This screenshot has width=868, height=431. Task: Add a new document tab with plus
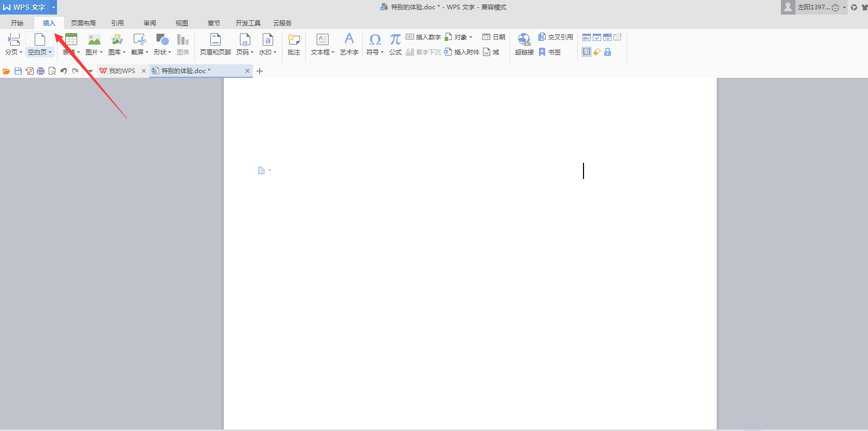click(x=260, y=71)
